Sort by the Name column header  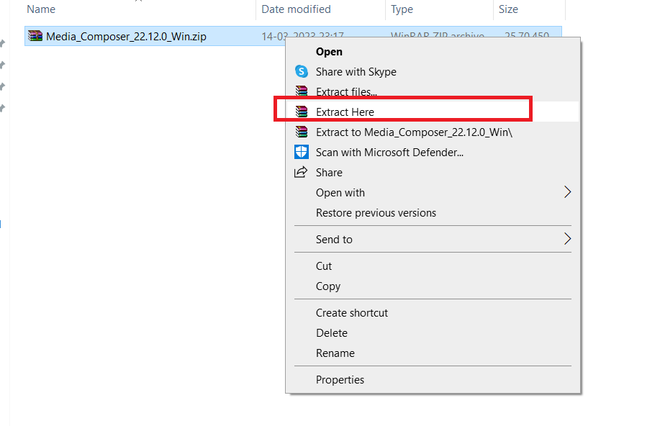(41, 9)
